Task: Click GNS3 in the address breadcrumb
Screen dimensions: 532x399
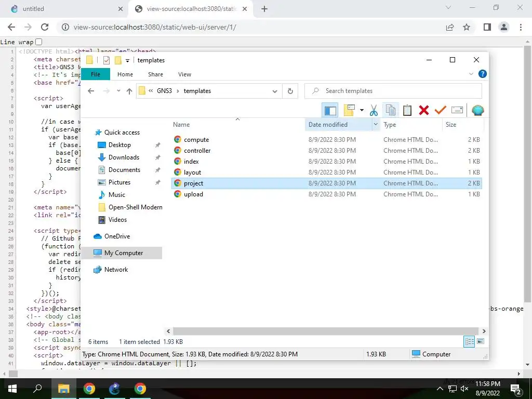Action: coord(164,91)
